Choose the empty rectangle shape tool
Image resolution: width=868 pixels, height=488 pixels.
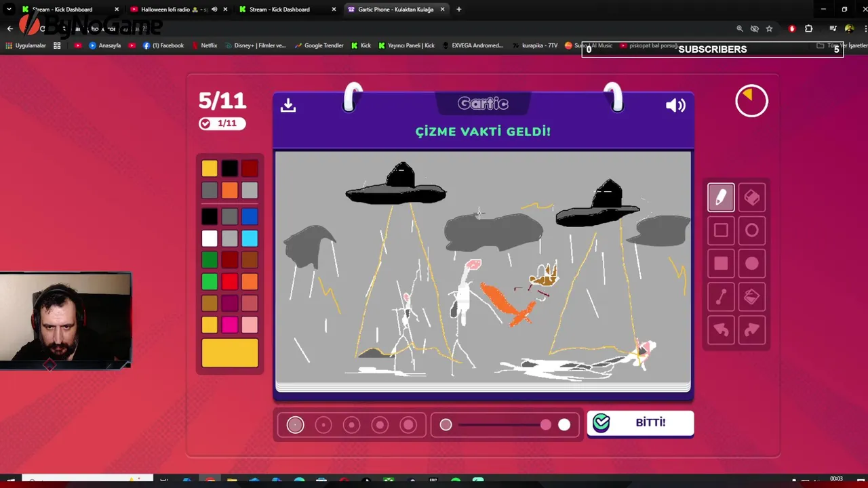(x=721, y=230)
